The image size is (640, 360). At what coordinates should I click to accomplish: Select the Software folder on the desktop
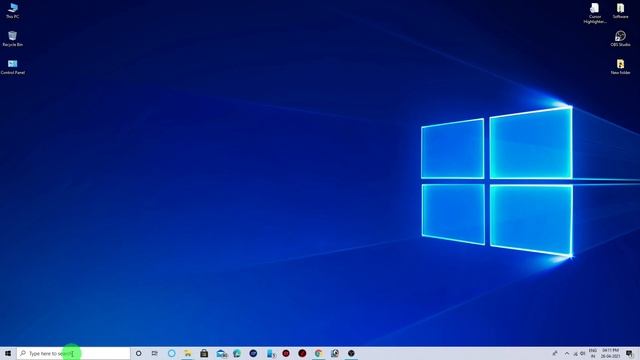coord(620,11)
